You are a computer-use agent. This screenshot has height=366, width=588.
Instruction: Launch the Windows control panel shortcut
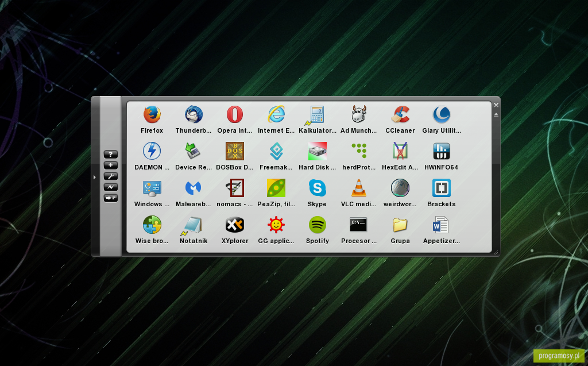[152, 188]
